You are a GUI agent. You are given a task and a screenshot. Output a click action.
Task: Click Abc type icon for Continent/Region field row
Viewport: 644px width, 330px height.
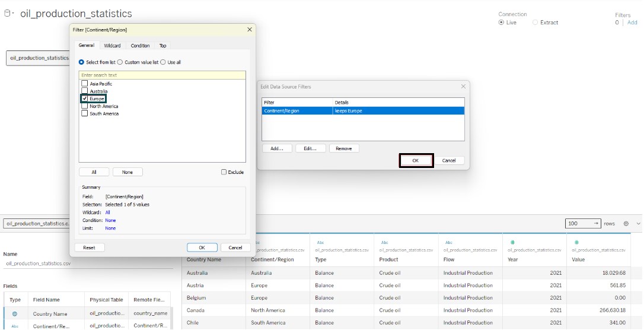click(15, 326)
